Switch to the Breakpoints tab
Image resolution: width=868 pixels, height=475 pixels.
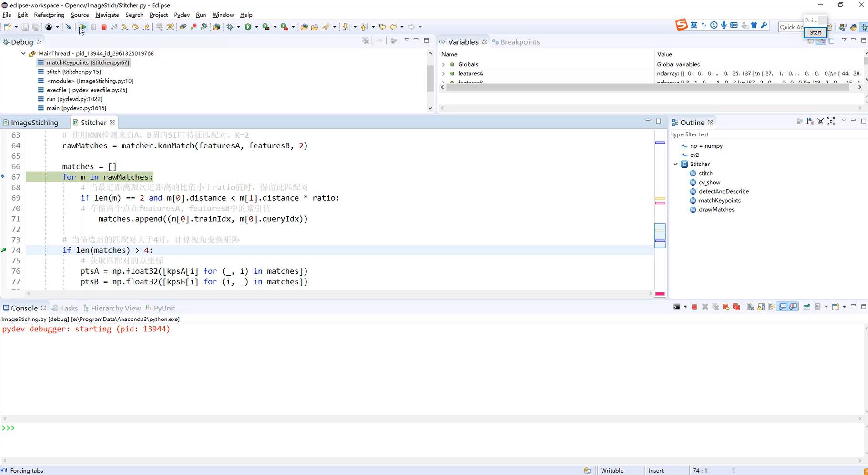(516, 42)
